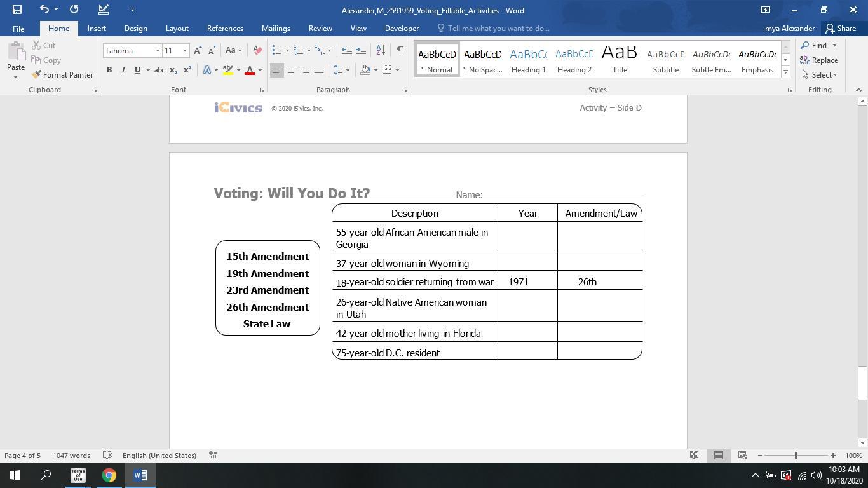868x488 pixels.
Task: Apply the Title style
Action: coord(620,60)
